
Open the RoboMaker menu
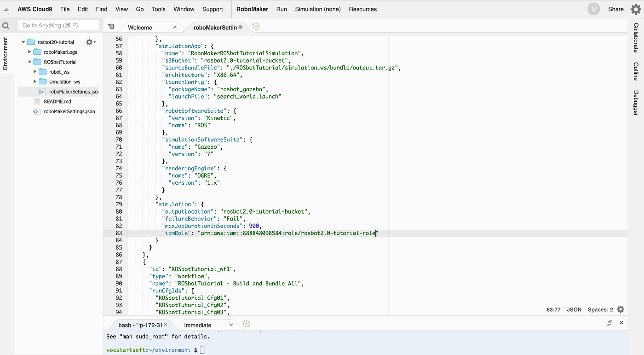tap(252, 9)
